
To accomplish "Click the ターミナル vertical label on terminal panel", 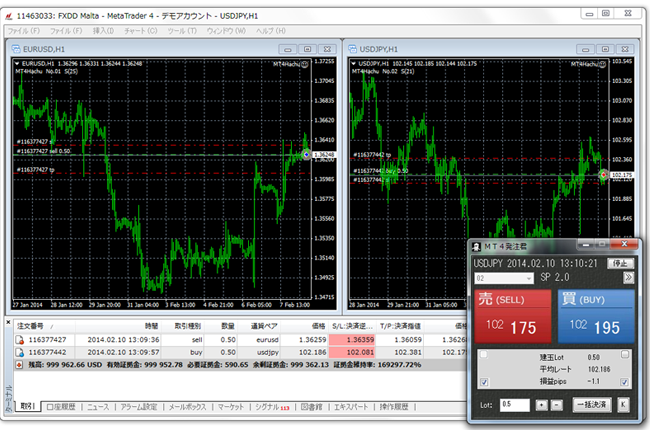I will tap(8, 398).
